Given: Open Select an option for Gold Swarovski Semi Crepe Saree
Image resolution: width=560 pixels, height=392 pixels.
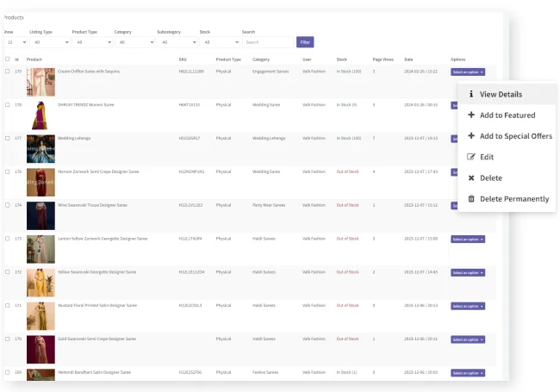Looking at the screenshot, I should [x=468, y=339].
